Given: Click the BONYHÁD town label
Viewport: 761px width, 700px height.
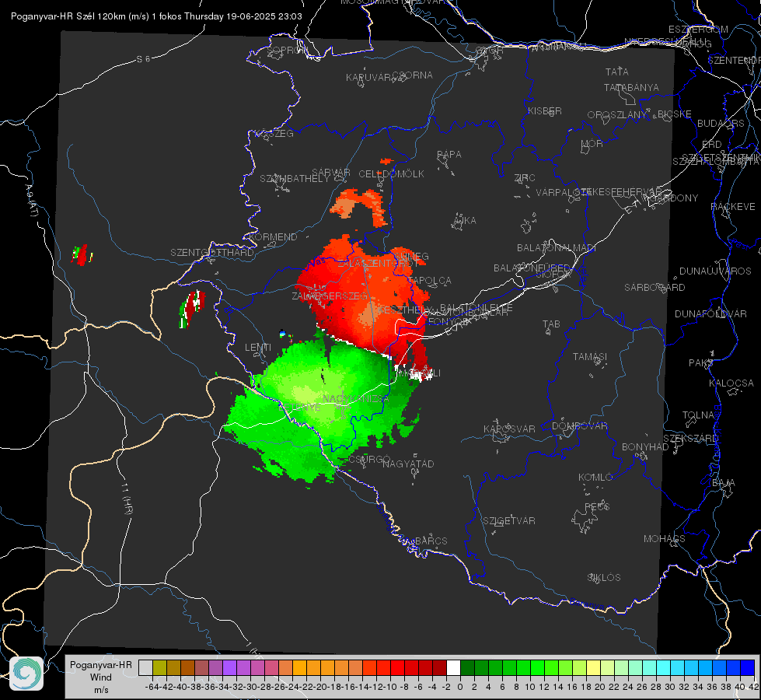Looking at the screenshot, I should (645, 447).
